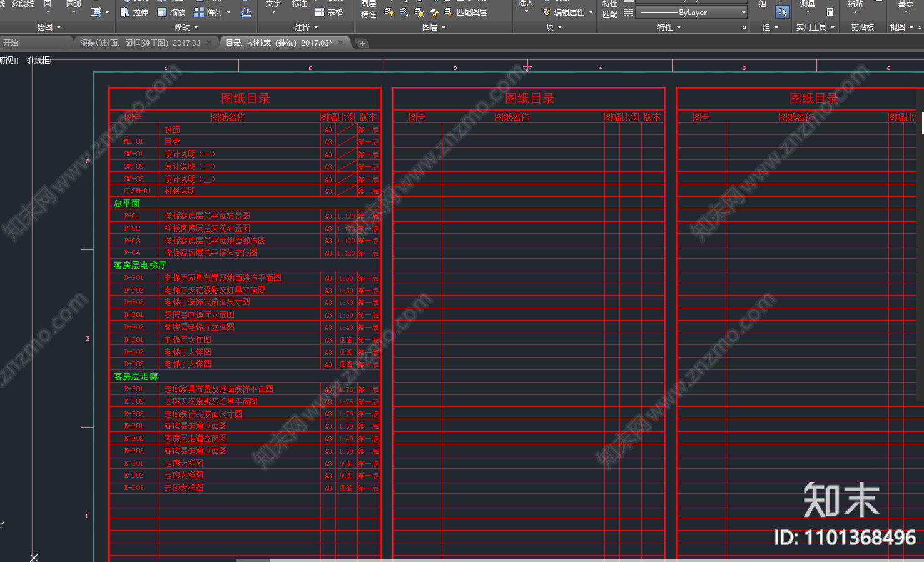Expand the Draw (绘图) panel

point(49,28)
